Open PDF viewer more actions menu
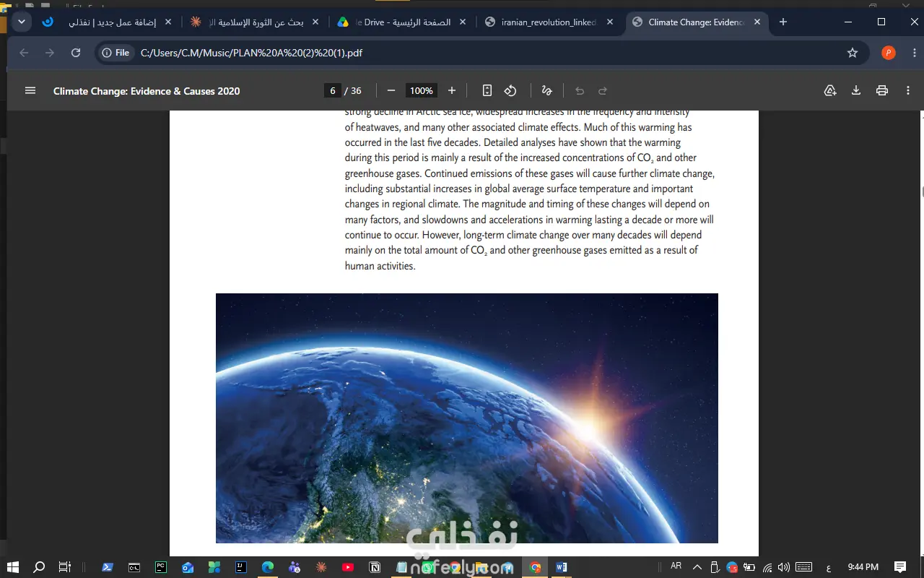This screenshot has height=578, width=924. click(908, 90)
